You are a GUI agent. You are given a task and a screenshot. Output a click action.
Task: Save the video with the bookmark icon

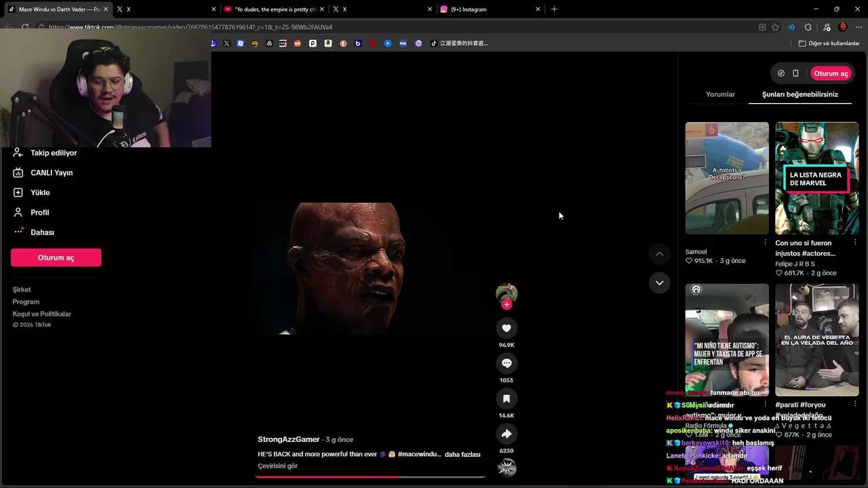pos(507,399)
